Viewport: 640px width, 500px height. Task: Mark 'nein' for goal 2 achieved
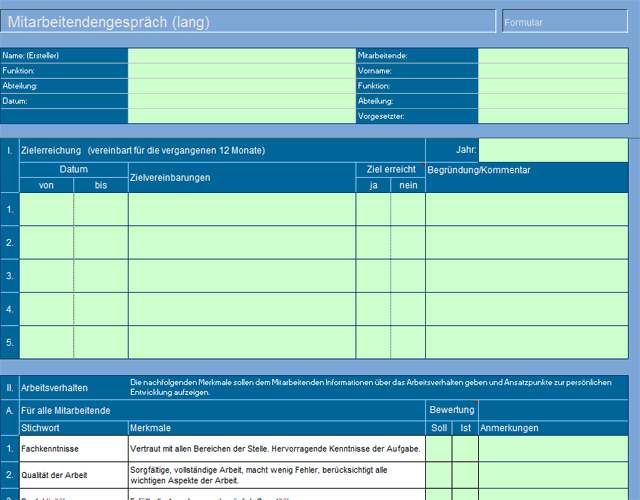[408, 242]
